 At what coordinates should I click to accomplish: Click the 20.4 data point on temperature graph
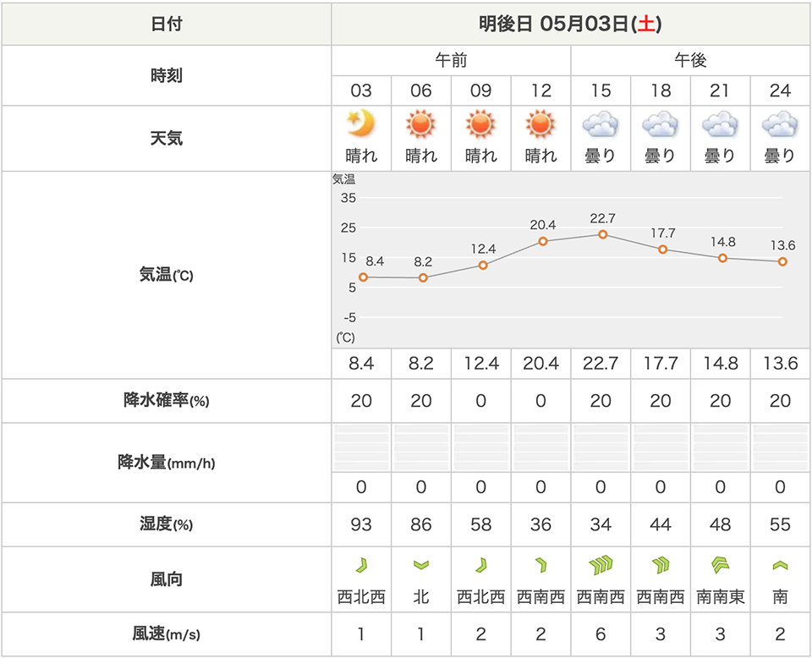pos(543,241)
